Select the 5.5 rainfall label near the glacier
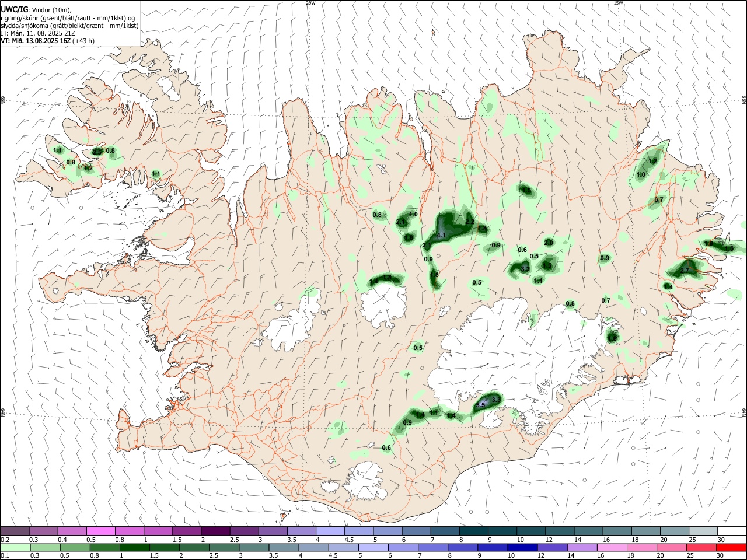 (x=481, y=405)
